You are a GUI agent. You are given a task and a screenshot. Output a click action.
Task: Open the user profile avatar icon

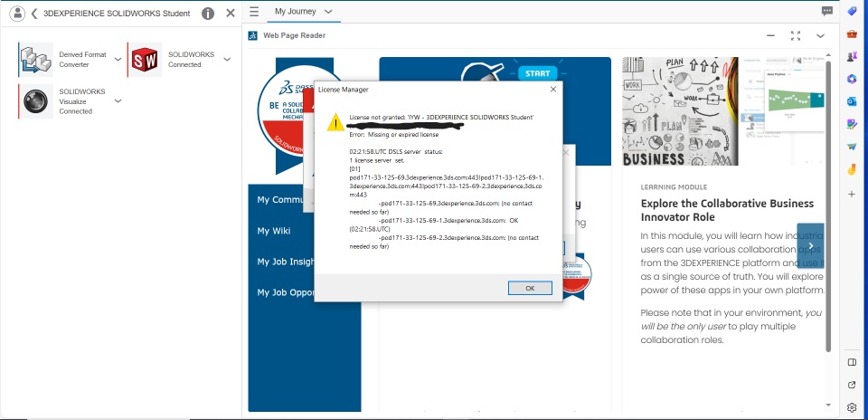pyautogui.click(x=18, y=14)
